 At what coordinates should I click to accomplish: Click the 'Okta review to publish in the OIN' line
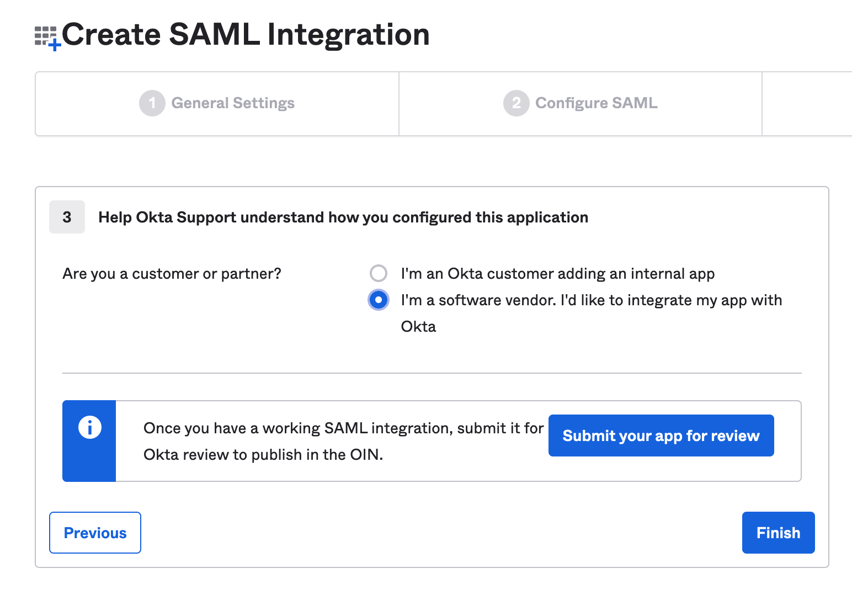[x=263, y=455]
